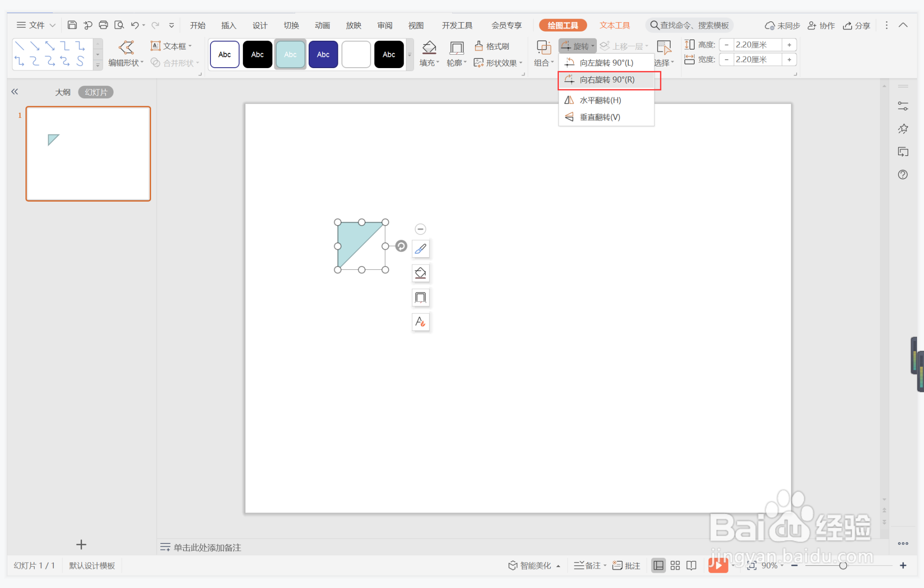Apply the dark blue Abc style swatch
The height and width of the screenshot is (588, 924).
click(323, 55)
